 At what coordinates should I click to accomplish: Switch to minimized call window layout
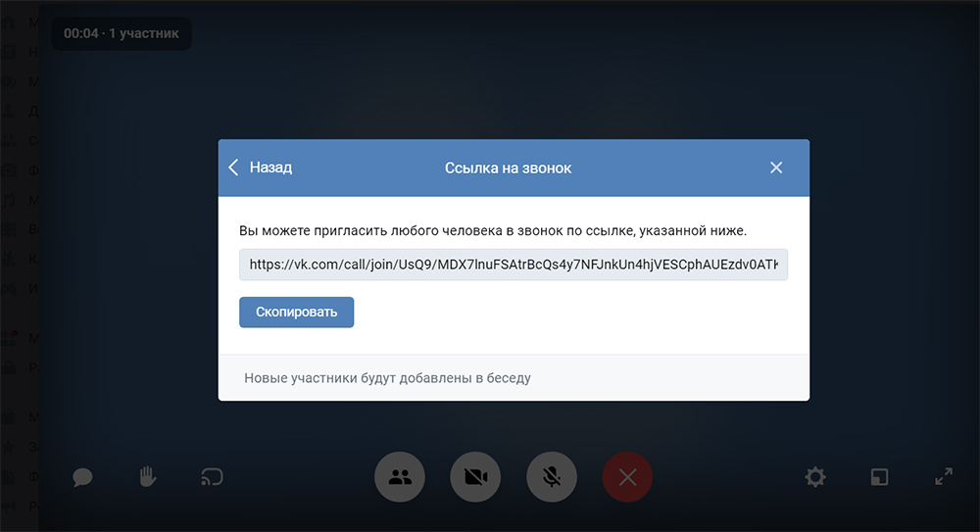pos(879,477)
